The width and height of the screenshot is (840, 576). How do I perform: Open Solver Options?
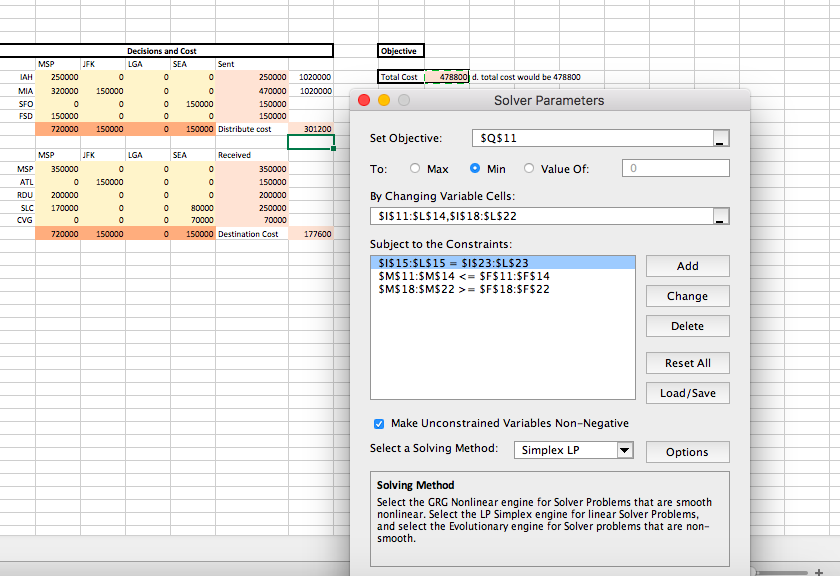[687, 451]
